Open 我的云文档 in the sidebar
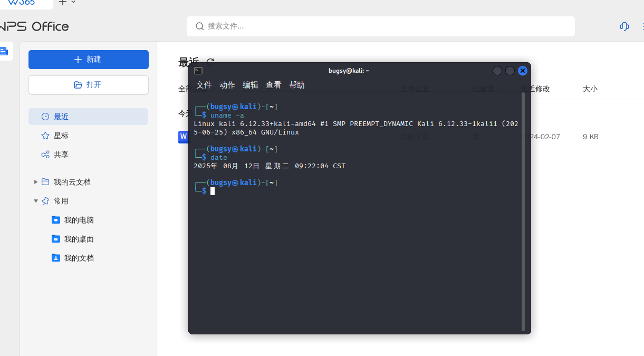Image resolution: width=644 pixels, height=356 pixels. (x=72, y=182)
